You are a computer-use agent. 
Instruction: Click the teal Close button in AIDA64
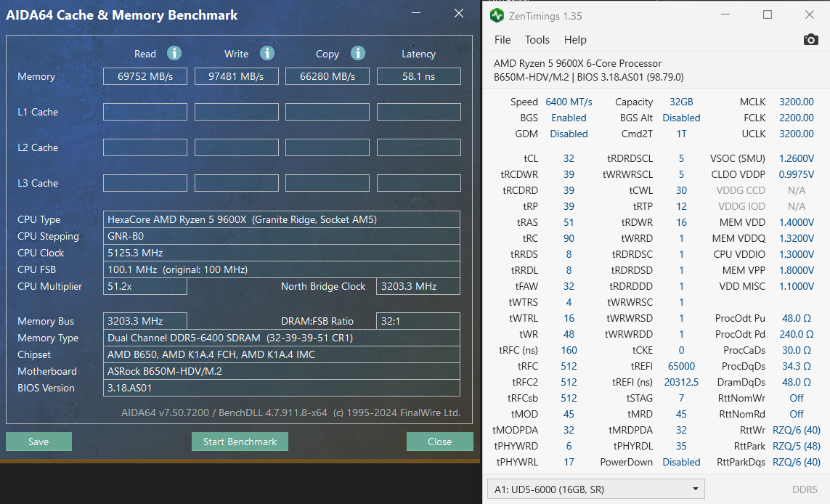[x=439, y=442]
